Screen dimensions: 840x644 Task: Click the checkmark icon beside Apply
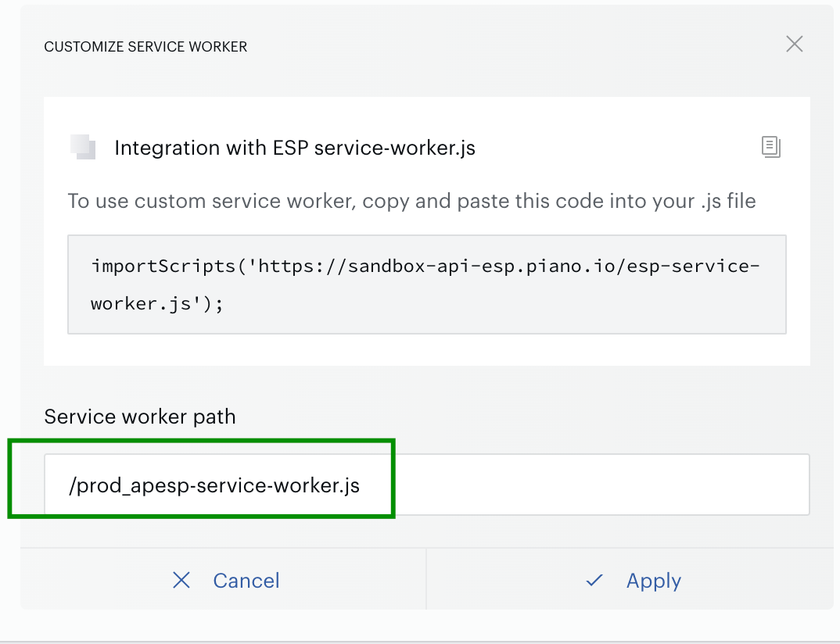coord(594,580)
